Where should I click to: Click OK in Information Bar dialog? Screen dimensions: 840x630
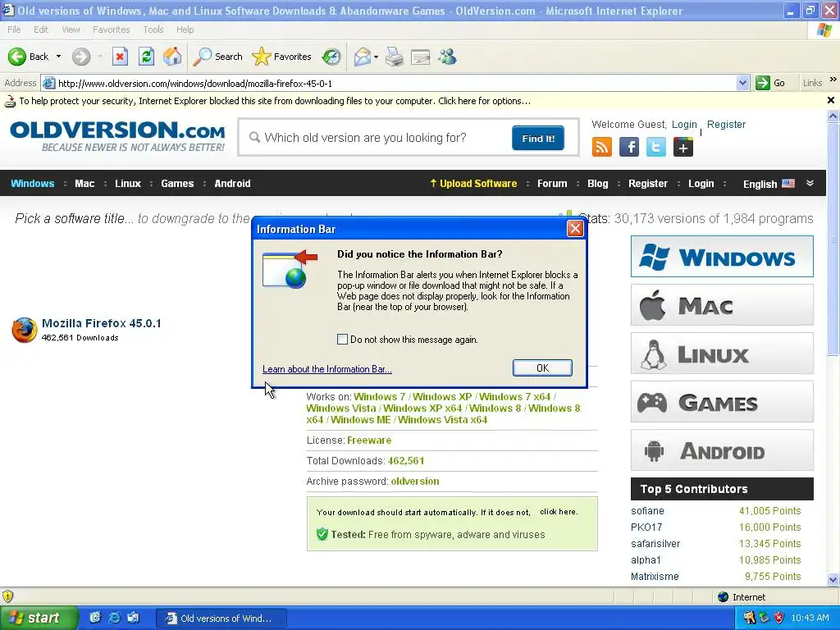[x=542, y=367]
